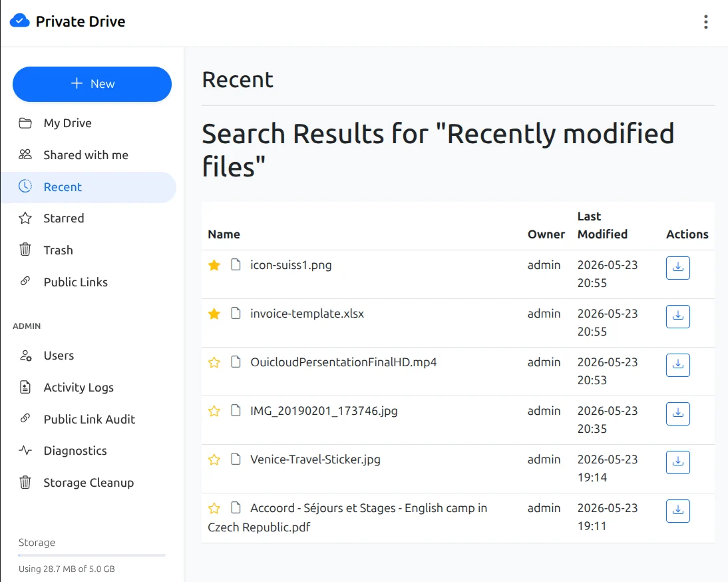
Task: Download IMG_20190201_173746.jpg
Action: [678, 414]
